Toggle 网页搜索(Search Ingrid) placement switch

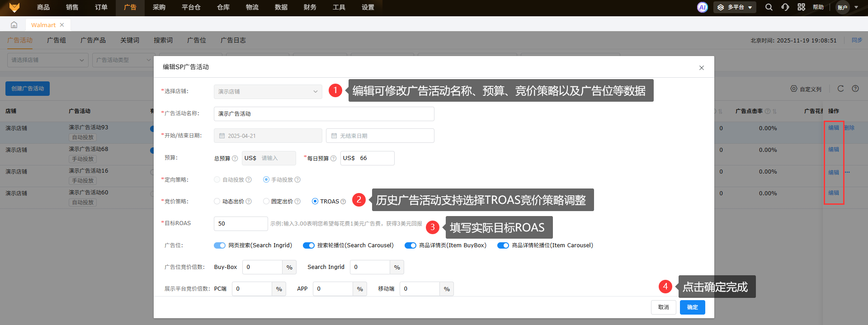(x=220, y=245)
